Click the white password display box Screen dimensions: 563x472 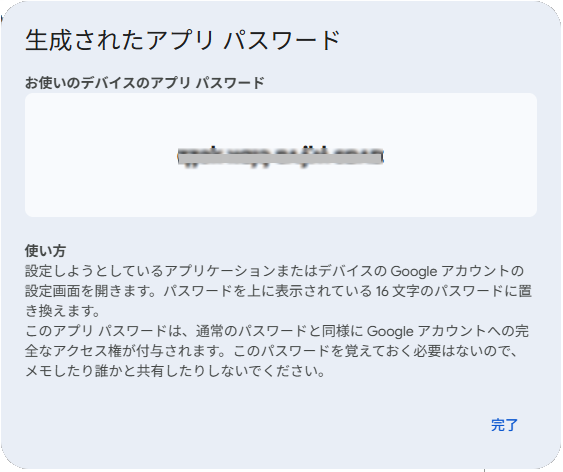pyautogui.click(x=281, y=155)
